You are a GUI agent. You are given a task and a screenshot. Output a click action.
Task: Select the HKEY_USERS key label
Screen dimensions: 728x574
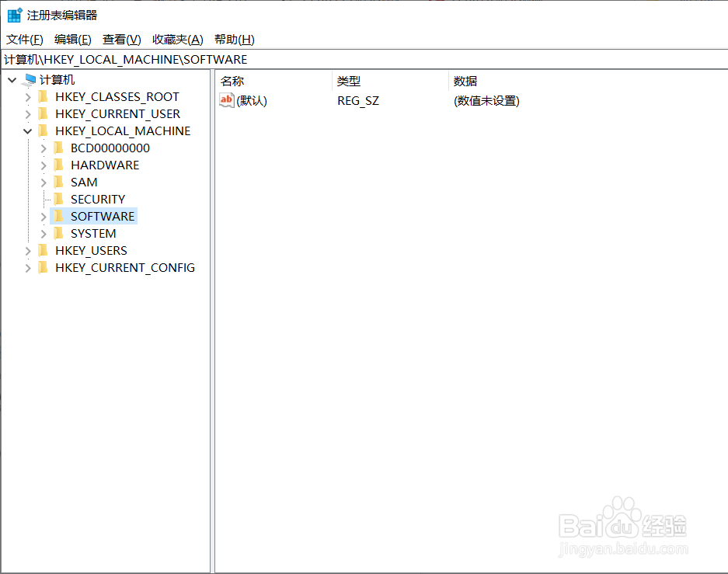91,251
